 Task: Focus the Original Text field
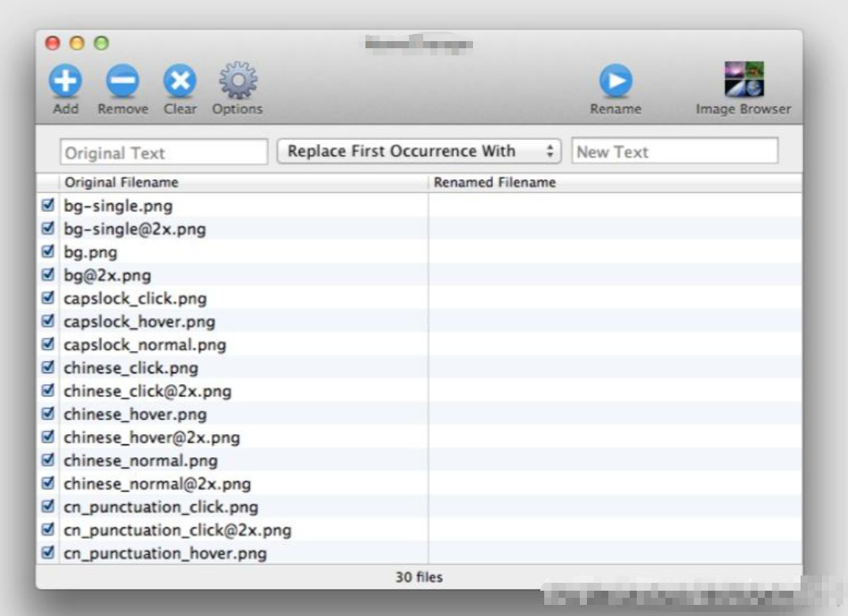(164, 152)
